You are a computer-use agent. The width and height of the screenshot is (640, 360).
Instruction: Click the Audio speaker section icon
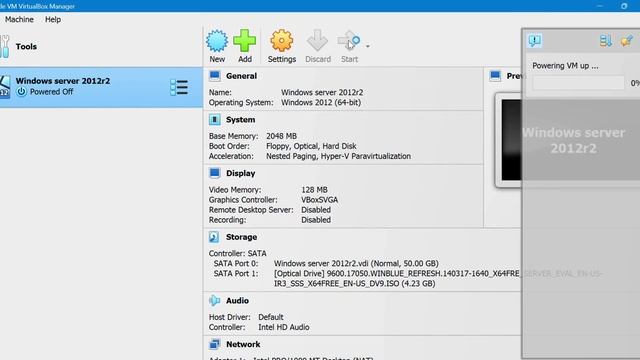(215, 300)
